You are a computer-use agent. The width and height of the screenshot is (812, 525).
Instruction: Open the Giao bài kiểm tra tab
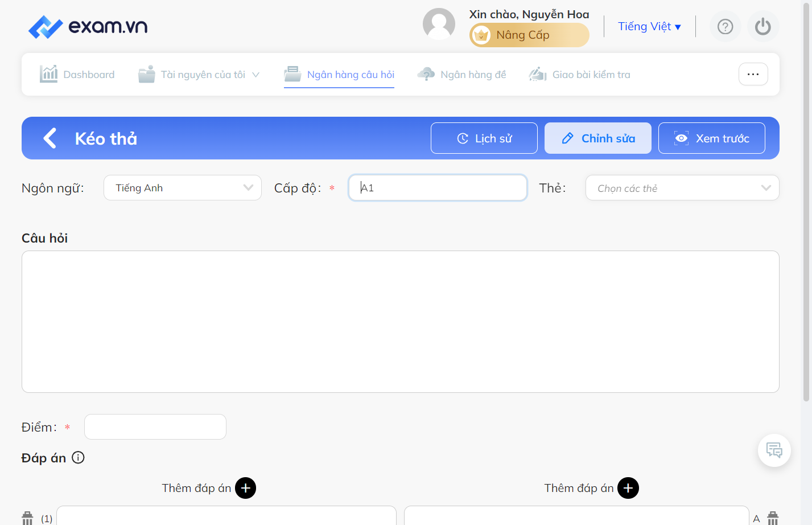pos(579,74)
